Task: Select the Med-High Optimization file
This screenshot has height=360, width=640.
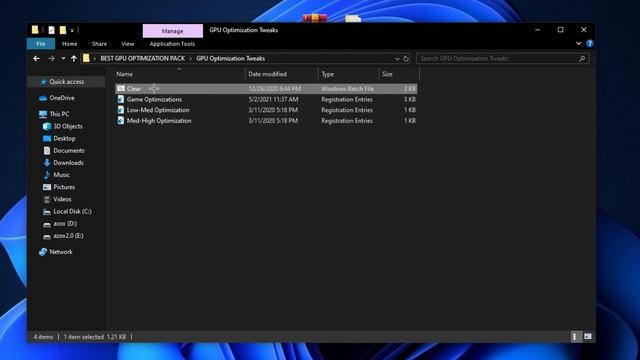Action: tap(266, 121)
